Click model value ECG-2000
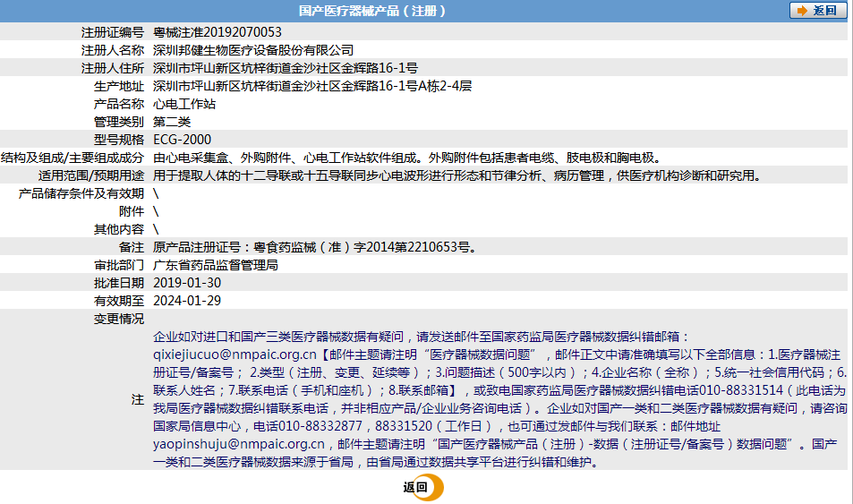Image resolution: width=853 pixels, height=504 pixels. pos(183,140)
